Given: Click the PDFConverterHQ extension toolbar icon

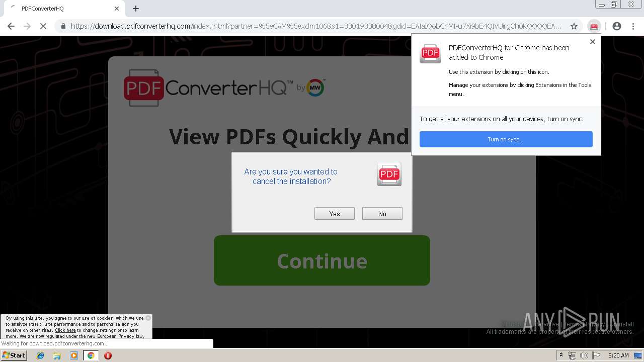Looking at the screenshot, I should point(594,26).
